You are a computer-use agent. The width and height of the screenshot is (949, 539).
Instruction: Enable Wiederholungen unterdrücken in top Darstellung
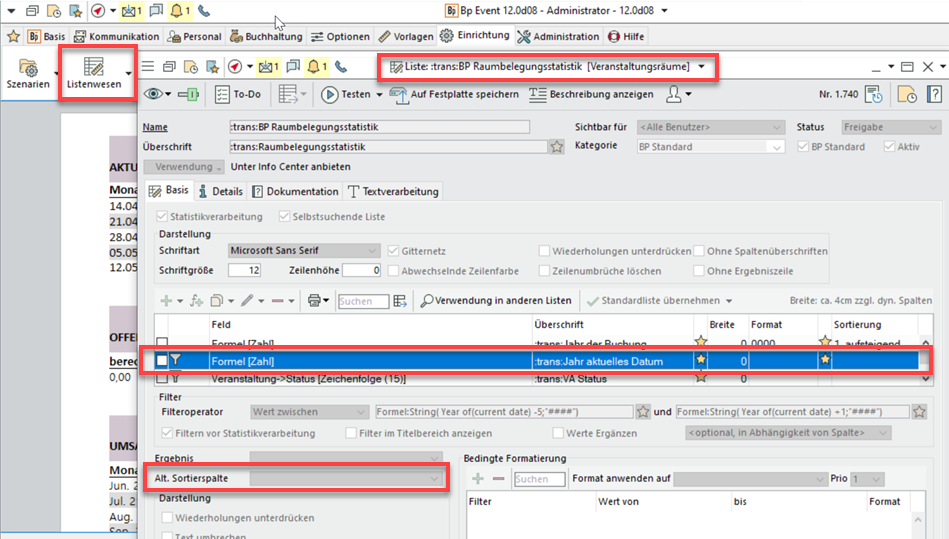click(545, 251)
